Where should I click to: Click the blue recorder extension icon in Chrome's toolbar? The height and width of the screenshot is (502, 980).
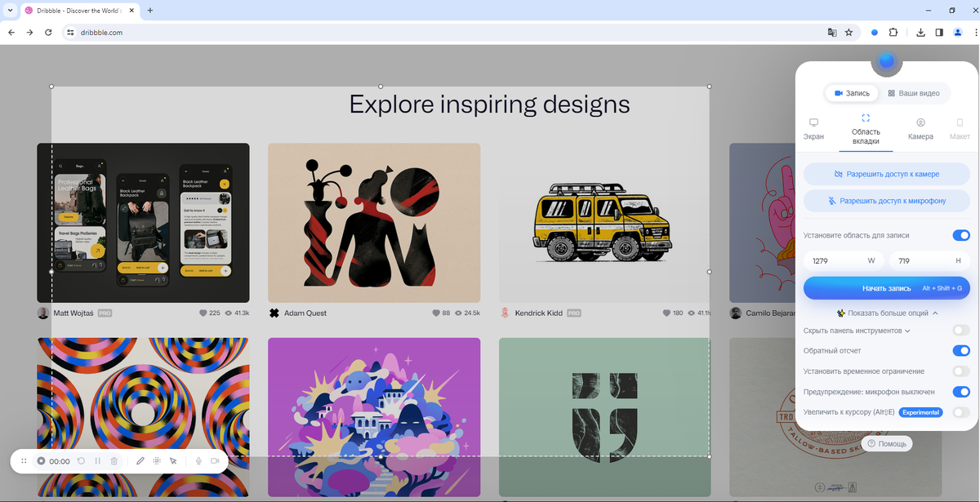[x=874, y=33]
